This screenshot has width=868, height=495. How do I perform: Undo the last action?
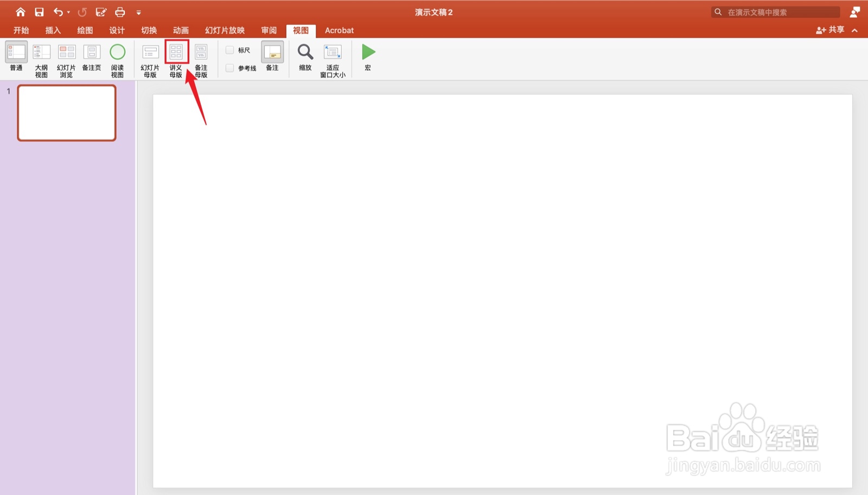click(x=58, y=12)
